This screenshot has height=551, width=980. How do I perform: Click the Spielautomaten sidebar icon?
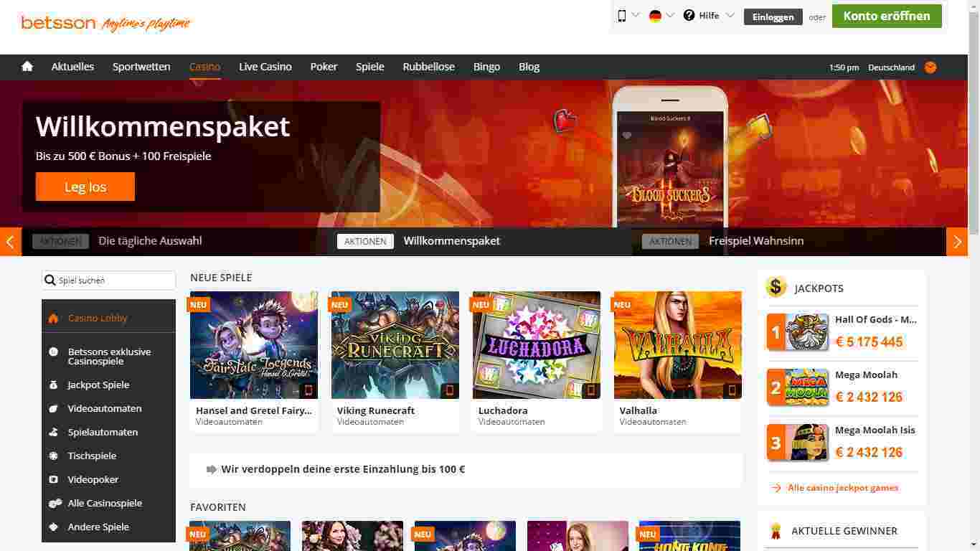pos(53,433)
